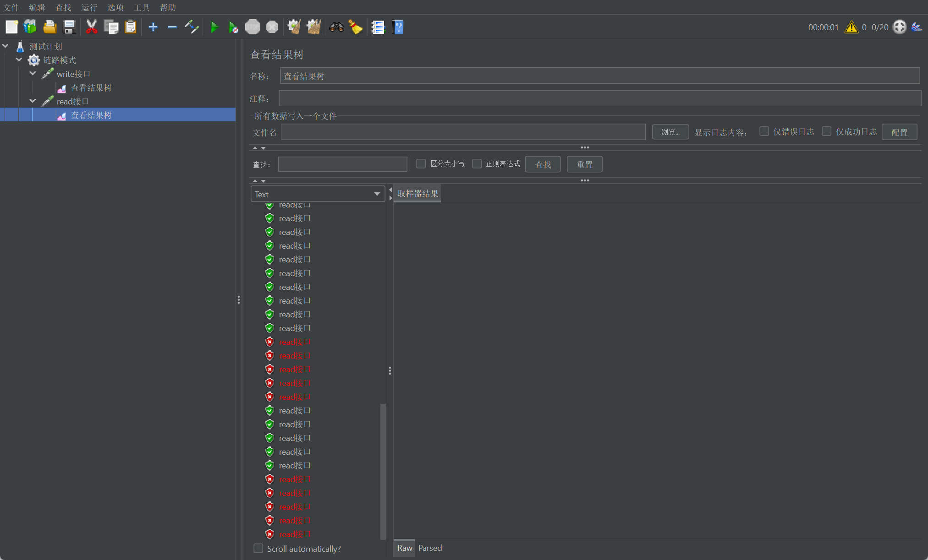Click the Save floppy disk icon
Image resolution: width=928 pixels, height=560 pixels.
tap(69, 27)
